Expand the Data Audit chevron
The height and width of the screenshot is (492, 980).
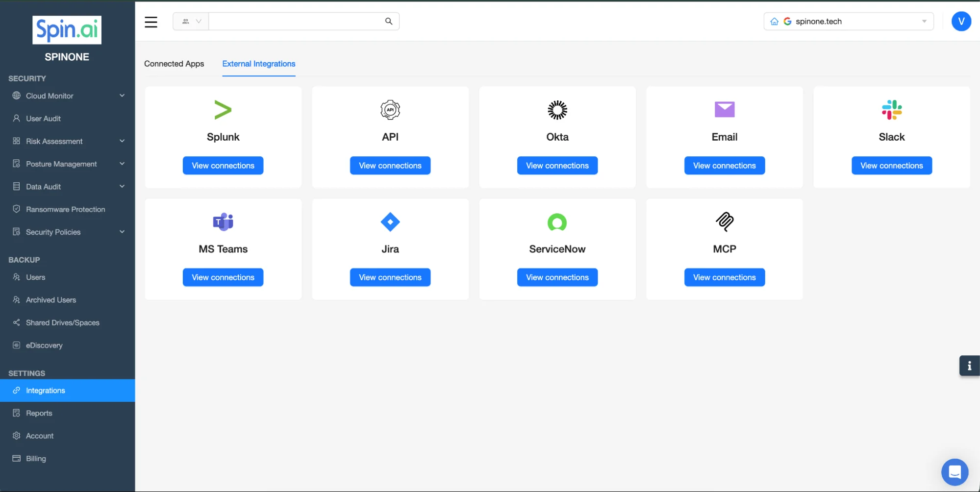pyautogui.click(x=122, y=186)
